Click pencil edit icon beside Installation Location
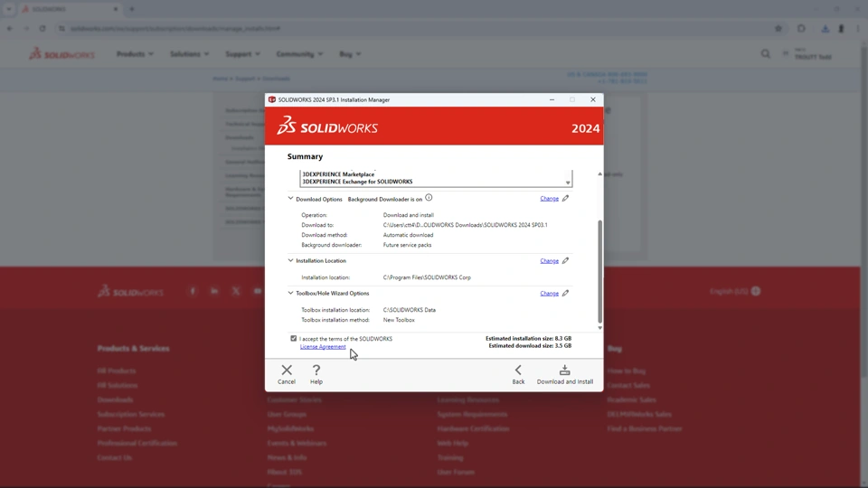868x488 pixels. pos(565,260)
